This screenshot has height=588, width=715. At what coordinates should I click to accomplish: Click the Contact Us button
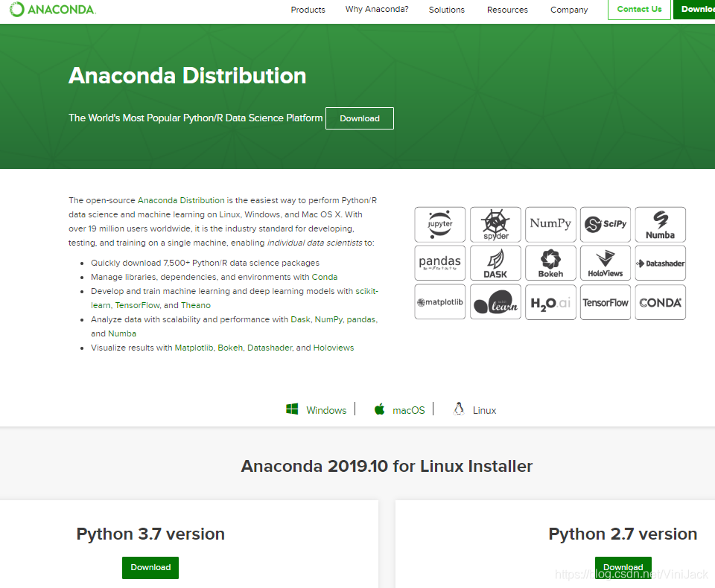[639, 9]
